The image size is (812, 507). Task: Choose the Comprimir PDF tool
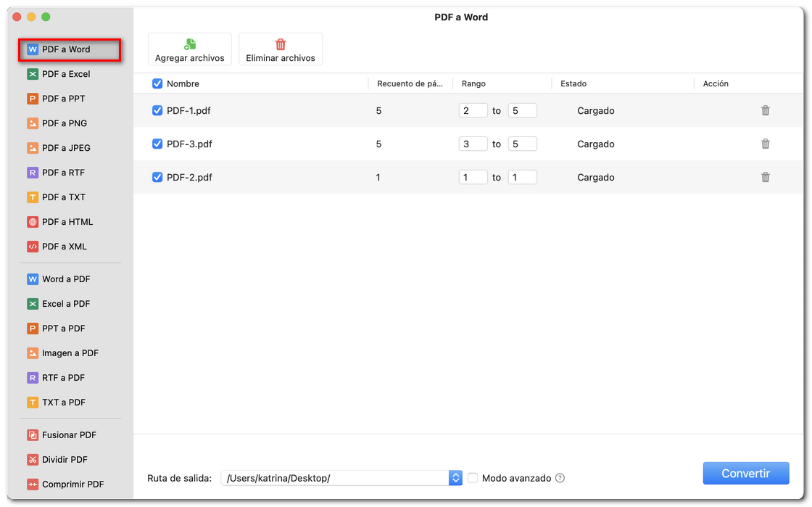[72, 485]
